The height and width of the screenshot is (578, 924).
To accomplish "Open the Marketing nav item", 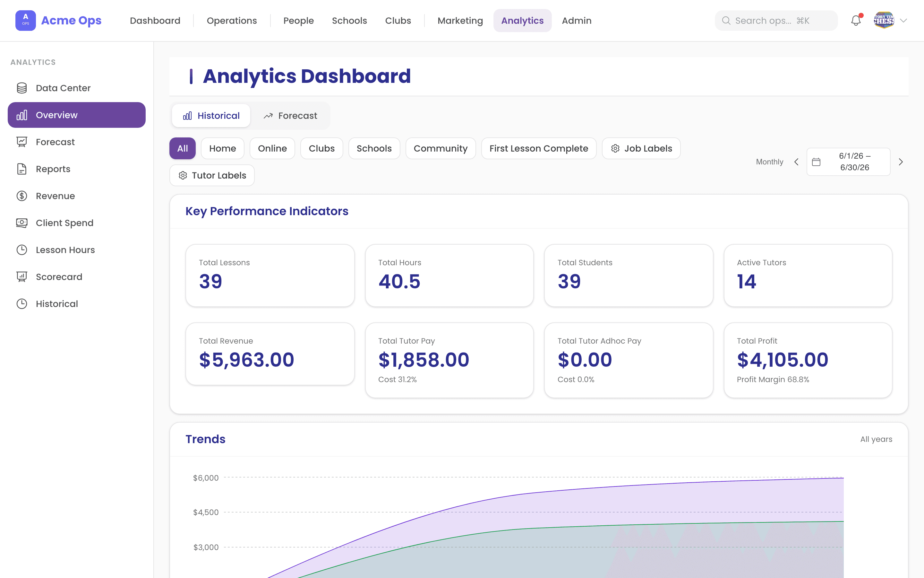I will (x=460, y=21).
